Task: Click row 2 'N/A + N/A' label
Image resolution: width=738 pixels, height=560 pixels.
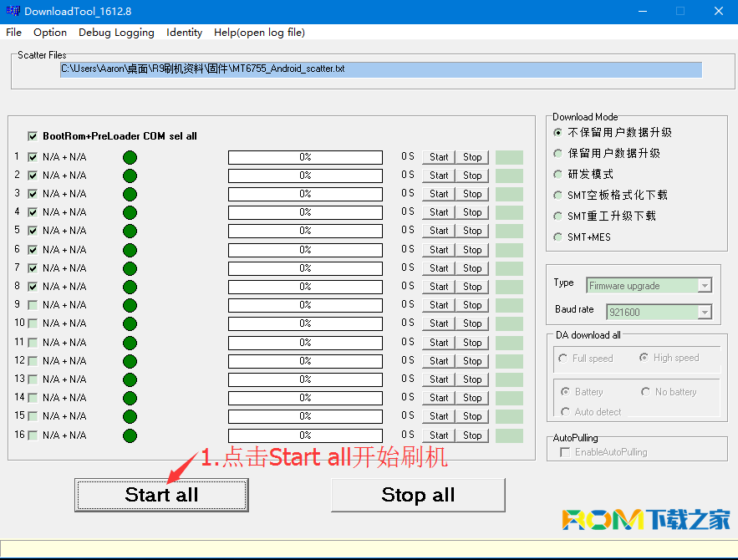Action: 64,176
